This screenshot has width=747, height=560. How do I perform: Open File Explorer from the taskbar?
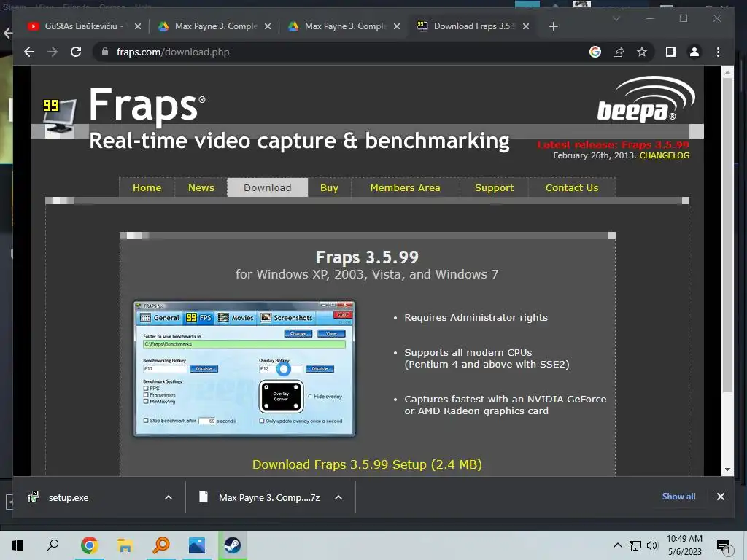click(125, 545)
